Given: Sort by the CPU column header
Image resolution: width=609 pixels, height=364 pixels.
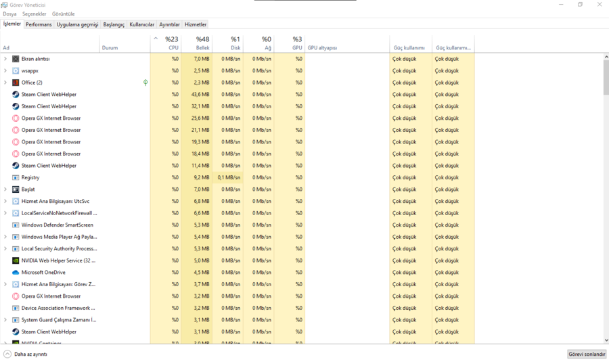Looking at the screenshot, I should (166, 43).
